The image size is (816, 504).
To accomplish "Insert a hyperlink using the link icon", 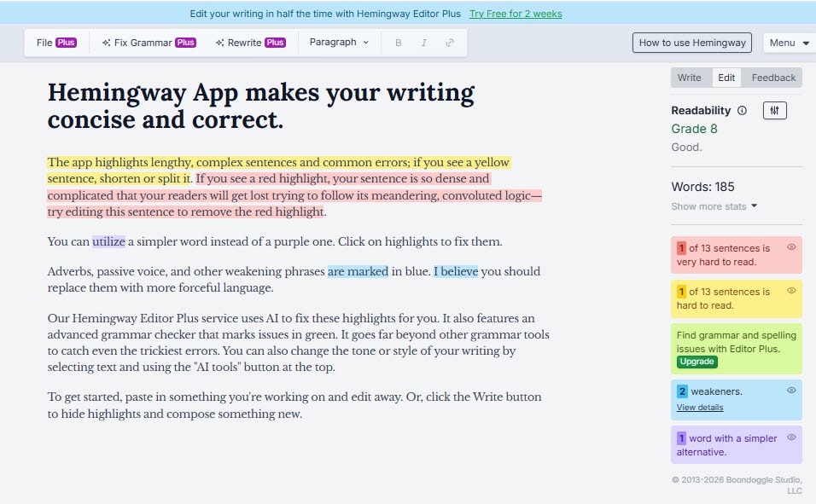I will 450,42.
